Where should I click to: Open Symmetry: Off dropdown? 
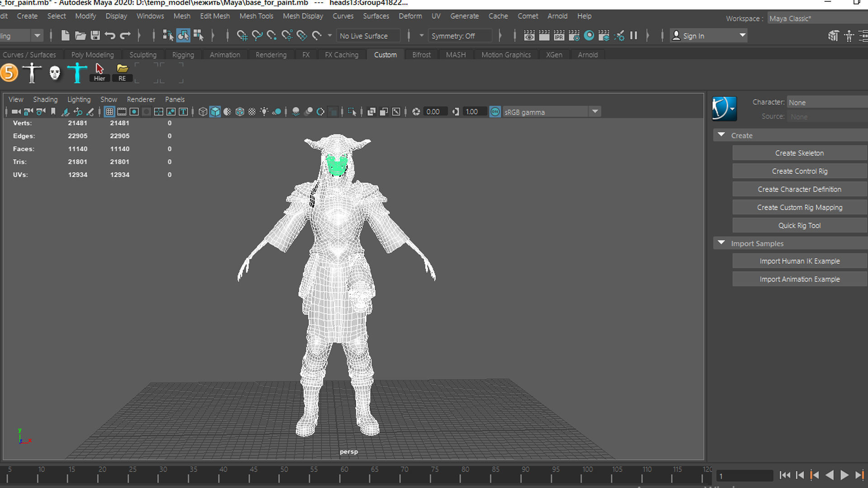[460, 36]
